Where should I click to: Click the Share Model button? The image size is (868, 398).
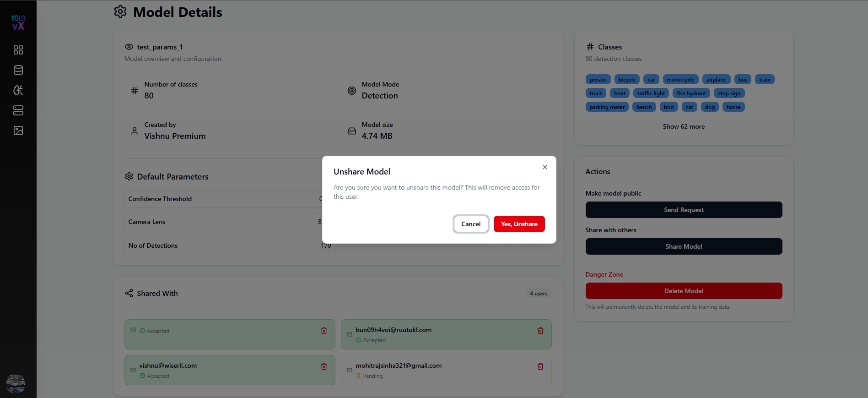pyautogui.click(x=684, y=246)
